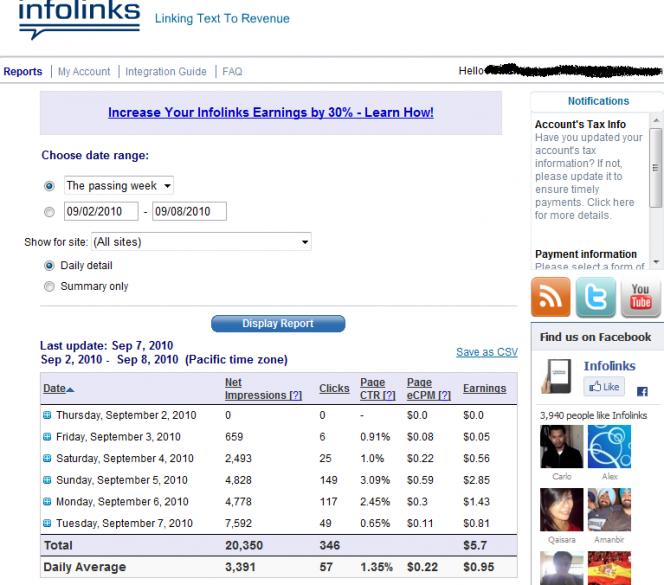Image resolution: width=664 pixels, height=585 pixels.
Task: Sort table by Earnings column
Action: tap(484, 388)
